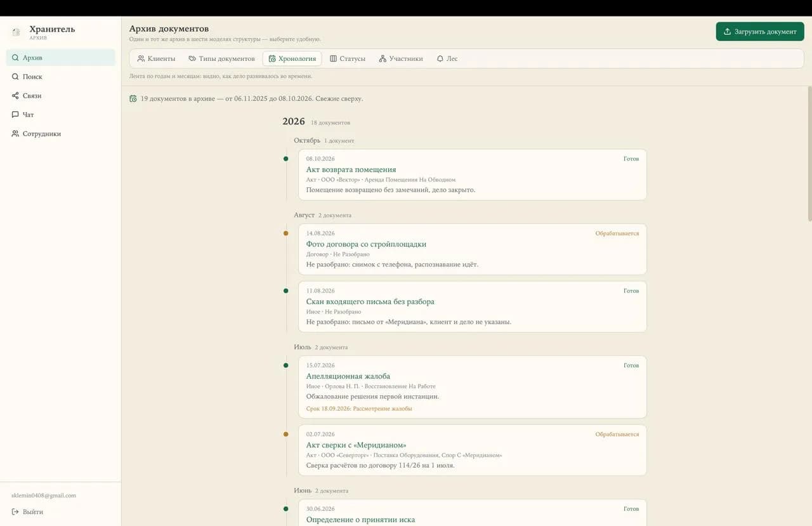
Task: Click the Загрузить документ button
Action: [x=760, y=32]
